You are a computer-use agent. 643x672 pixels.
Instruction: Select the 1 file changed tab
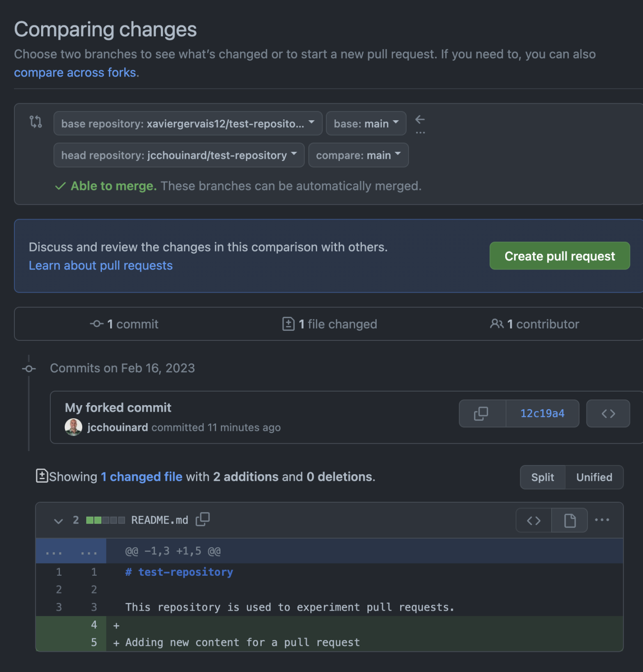pyautogui.click(x=330, y=324)
